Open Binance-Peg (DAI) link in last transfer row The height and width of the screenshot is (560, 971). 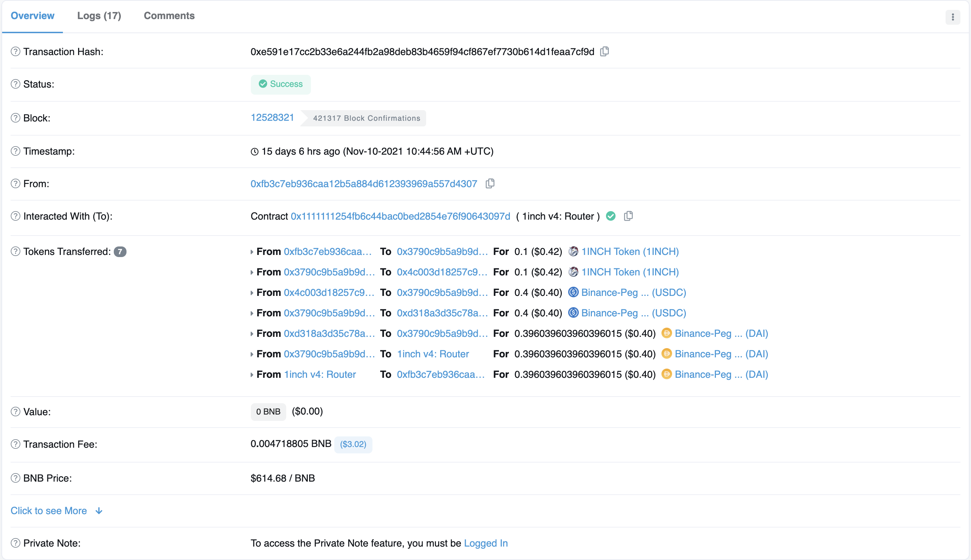[x=721, y=374]
